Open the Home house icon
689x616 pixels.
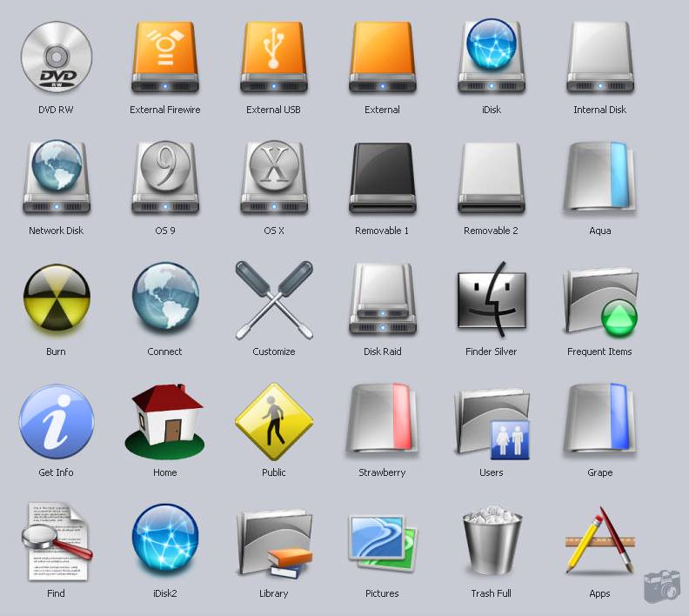(x=165, y=420)
